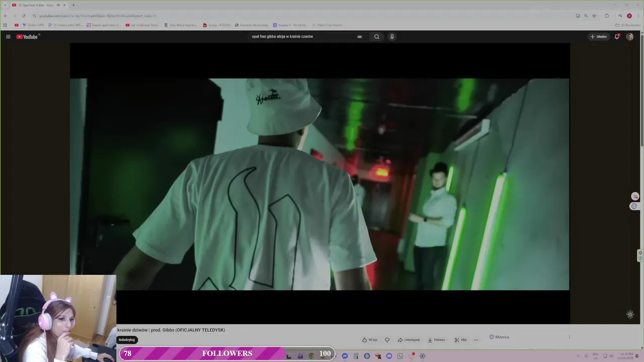The image size is (644, 362).
Task: Open the browser extensions puzzle icon
Action: pyautogui.click(x=607, y=16)
